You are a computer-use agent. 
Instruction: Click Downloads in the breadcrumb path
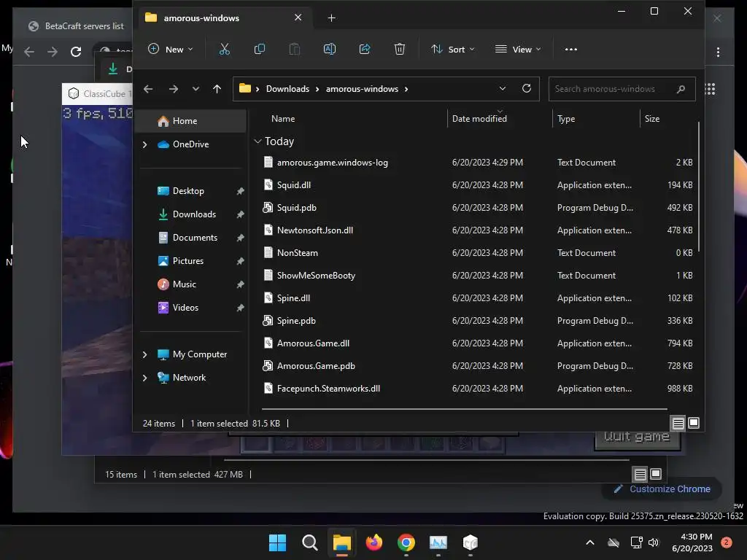coord(287,89)
